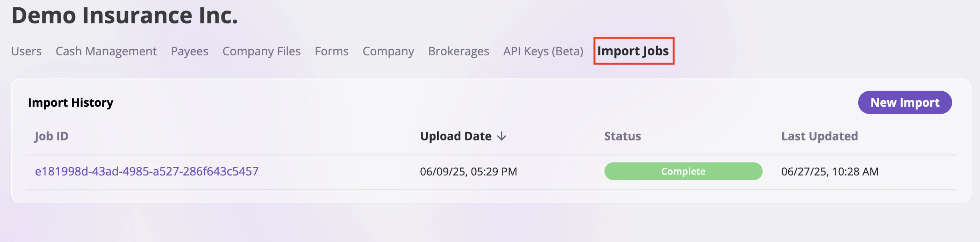Open the Forms tab

click(331, 51)
